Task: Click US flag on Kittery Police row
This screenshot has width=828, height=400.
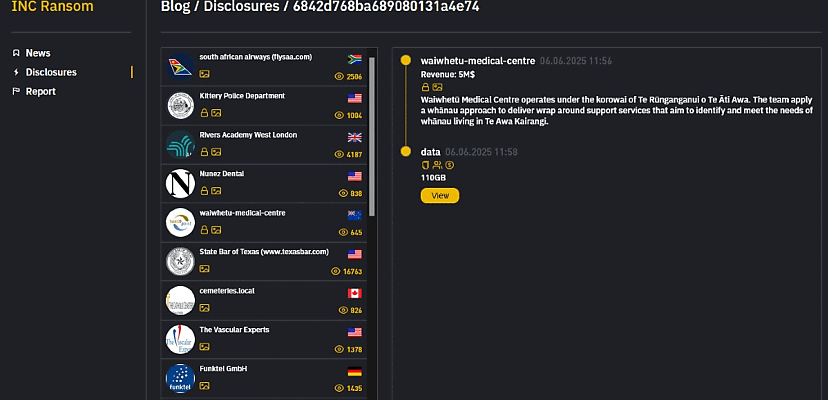Action: coord(355,98)
